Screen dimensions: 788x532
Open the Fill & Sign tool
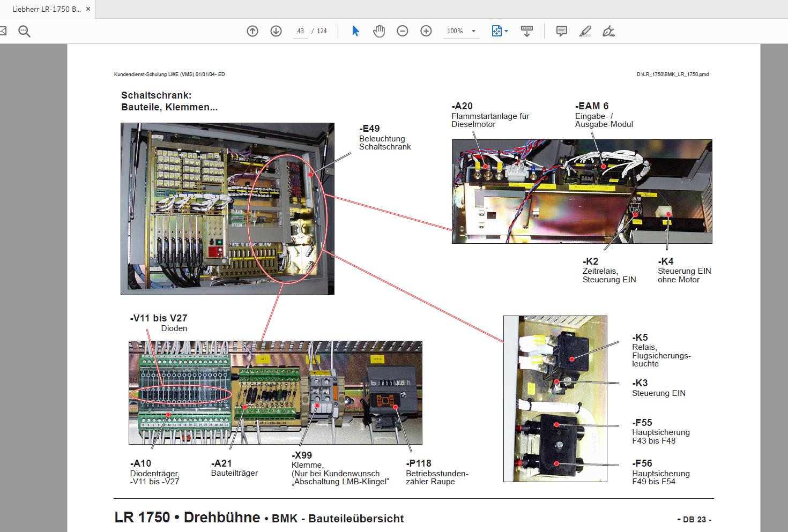point(608,31)
